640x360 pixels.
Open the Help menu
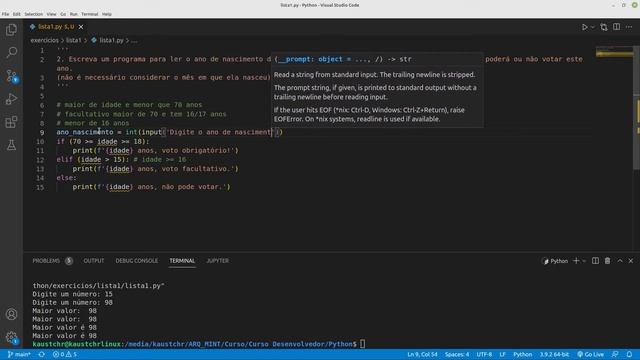click(107, 14)
